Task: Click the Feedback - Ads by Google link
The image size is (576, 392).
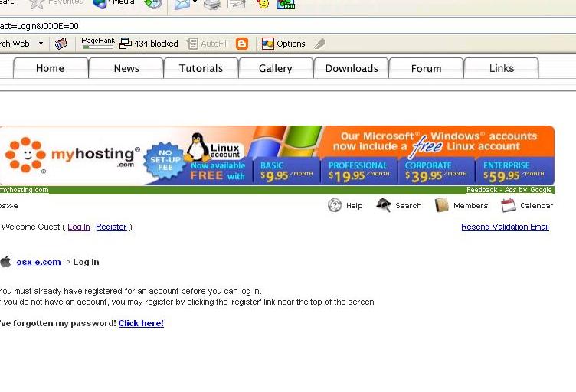Action: click(509, 190)
